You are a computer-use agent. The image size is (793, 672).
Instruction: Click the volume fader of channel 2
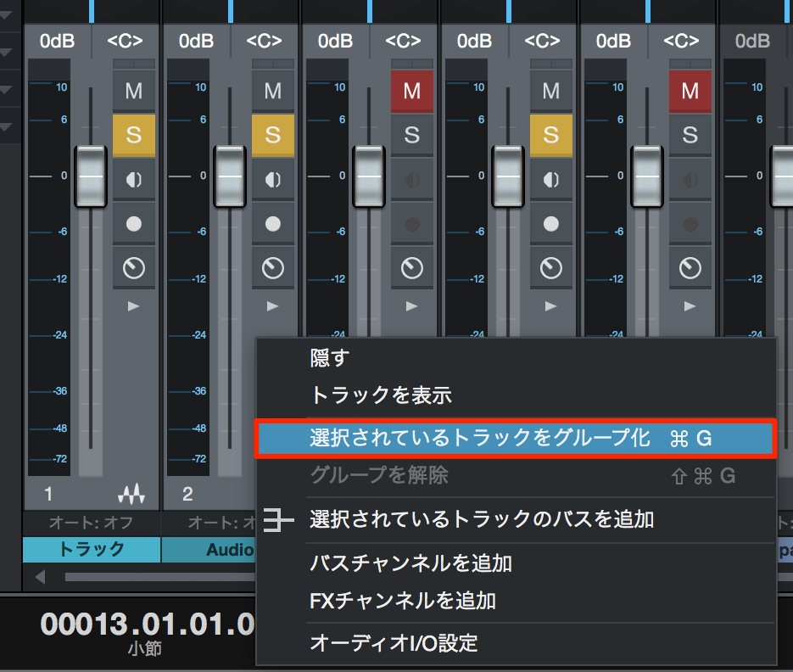click(x=230, y=176)
